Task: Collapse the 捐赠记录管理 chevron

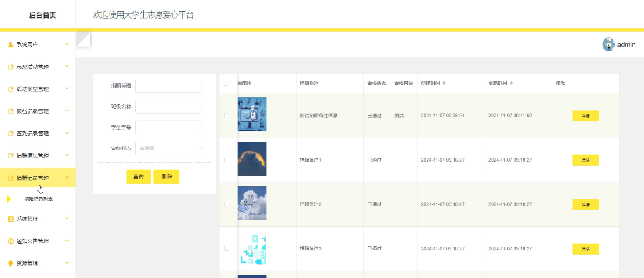Action: click(67, 178)
